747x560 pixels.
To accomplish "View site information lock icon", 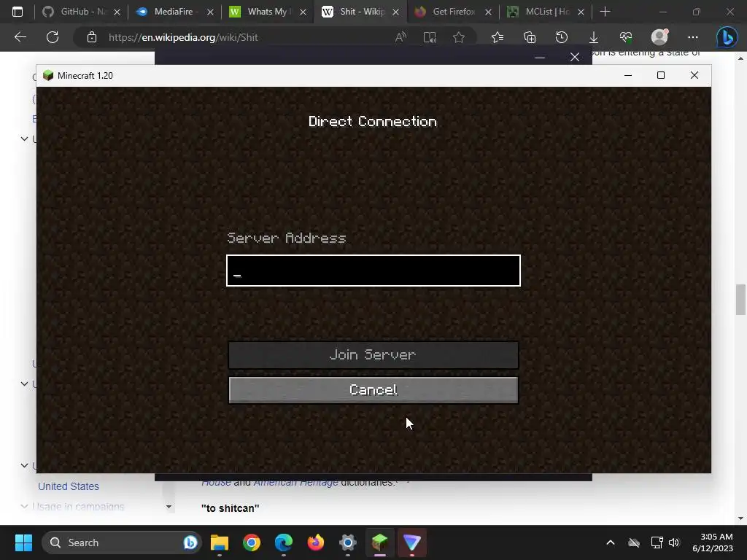I will [x=91, y=37].
